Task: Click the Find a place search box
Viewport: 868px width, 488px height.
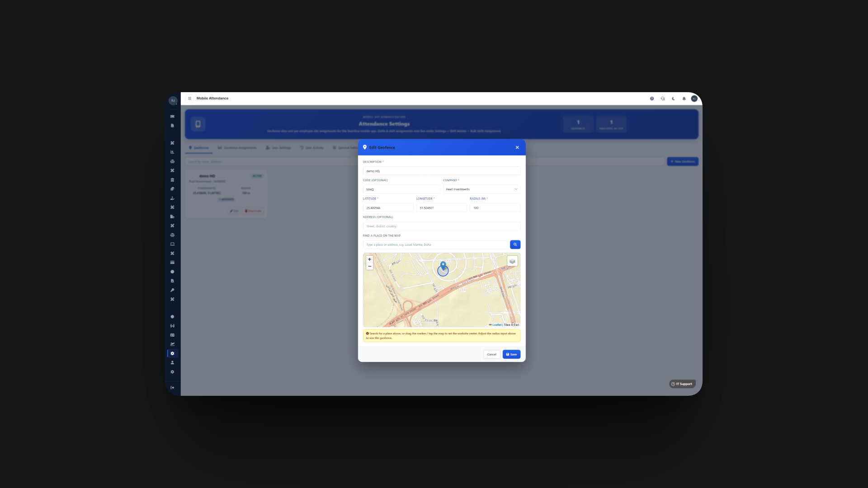Action: [x=436, y=244]
